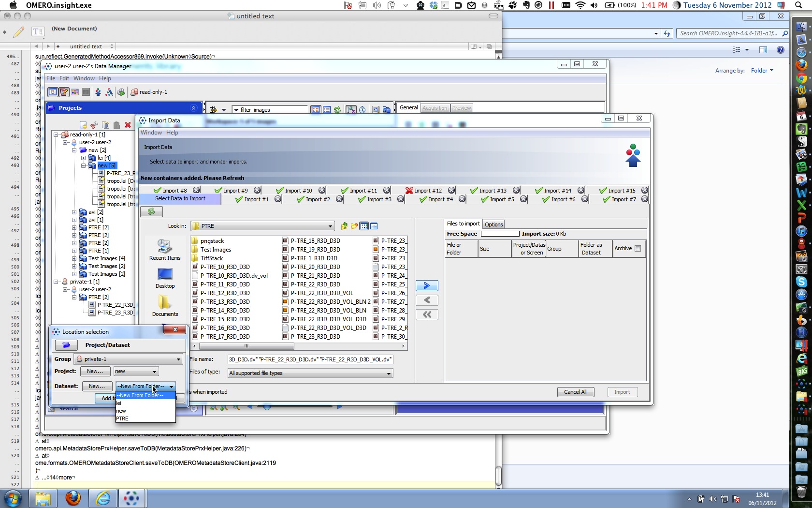Click the Cancel All button
Screen dimensions: 812x508
[575, 392]
